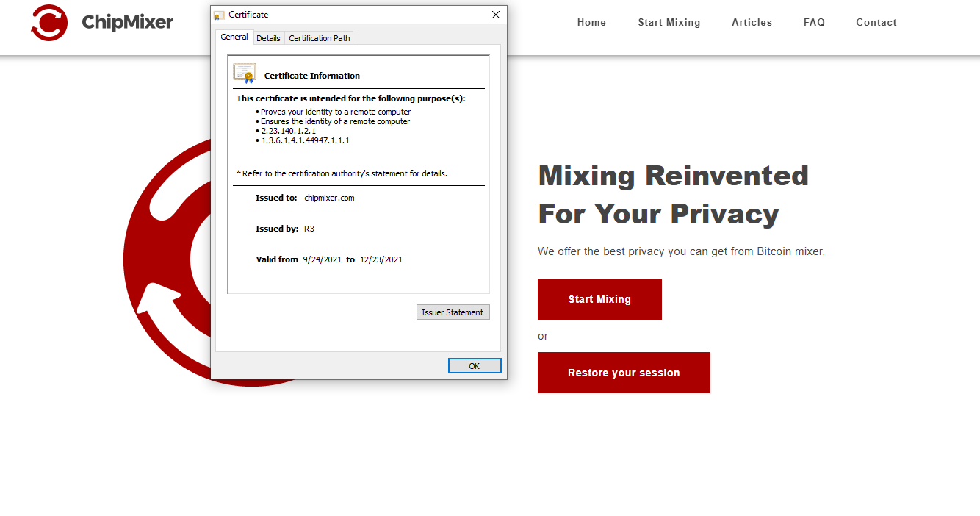Click 'Proves your identity to a remote computer'

pyautogui.click(x=336, y=112)
